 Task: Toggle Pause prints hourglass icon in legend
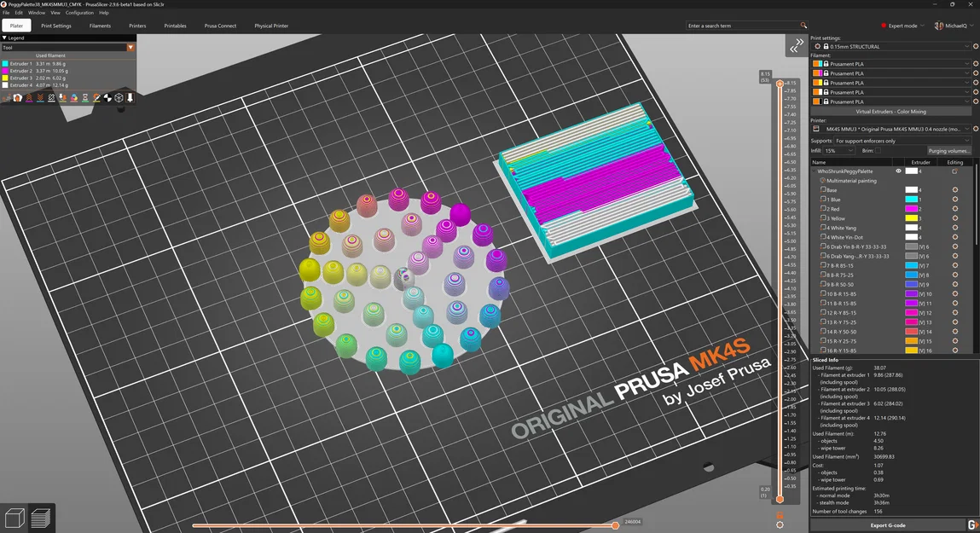(x=85, y=98)
